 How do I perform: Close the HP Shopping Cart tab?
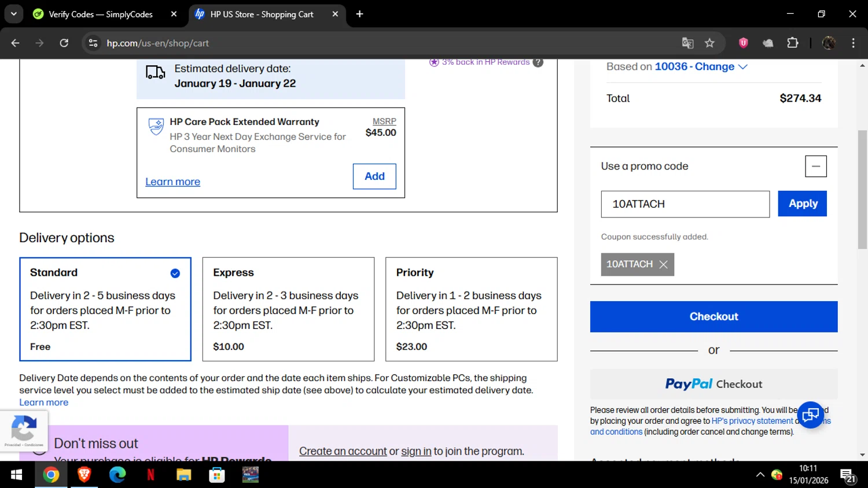[x=335, y=14]
